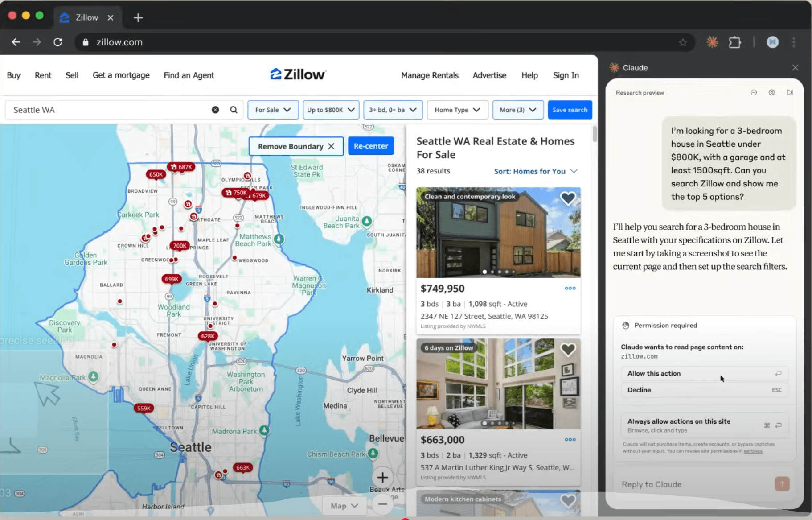Open Claude sidebar settings gear
The height and width of the screenshot is (520, 812).
tap(771, 92)
